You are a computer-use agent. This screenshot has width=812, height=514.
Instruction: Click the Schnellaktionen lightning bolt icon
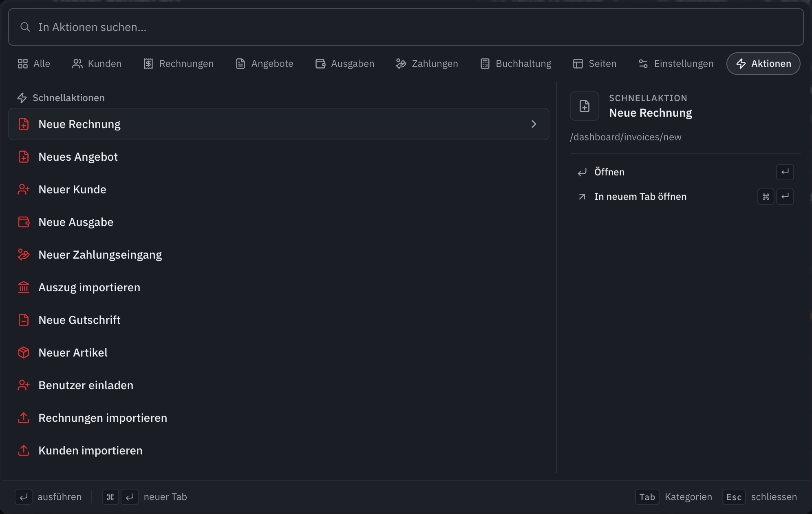(x=22, y=98)
